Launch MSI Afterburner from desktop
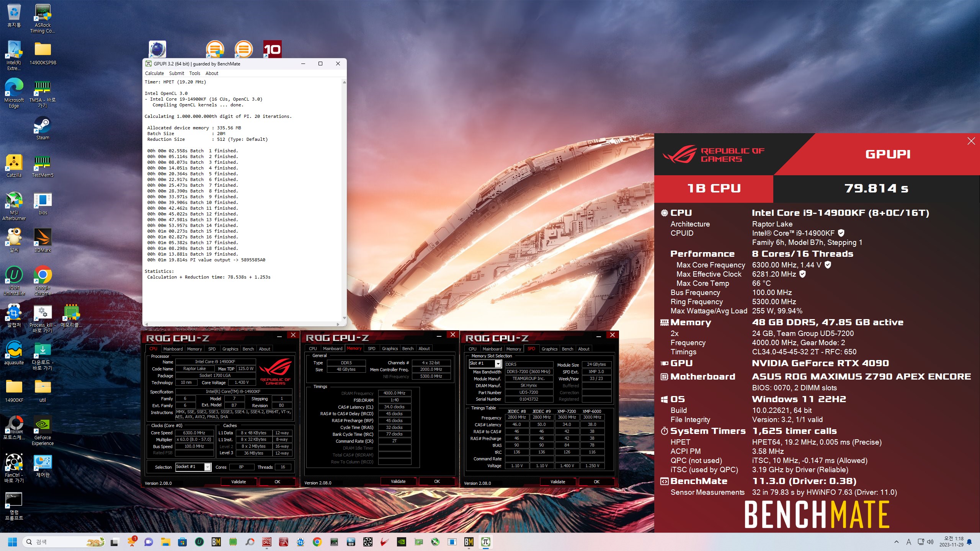The image size is (980, 551). (14, 206)
